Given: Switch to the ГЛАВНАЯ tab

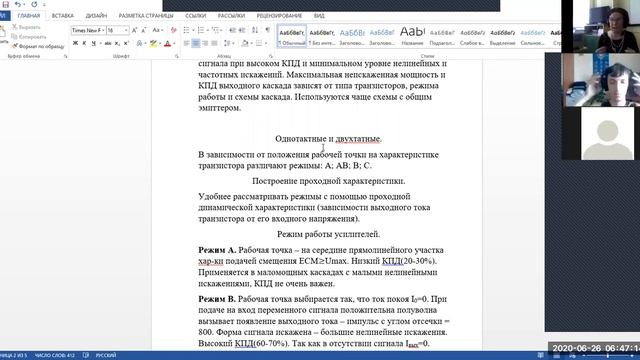Looking at the screenshot, I should (x=29, y=16).
